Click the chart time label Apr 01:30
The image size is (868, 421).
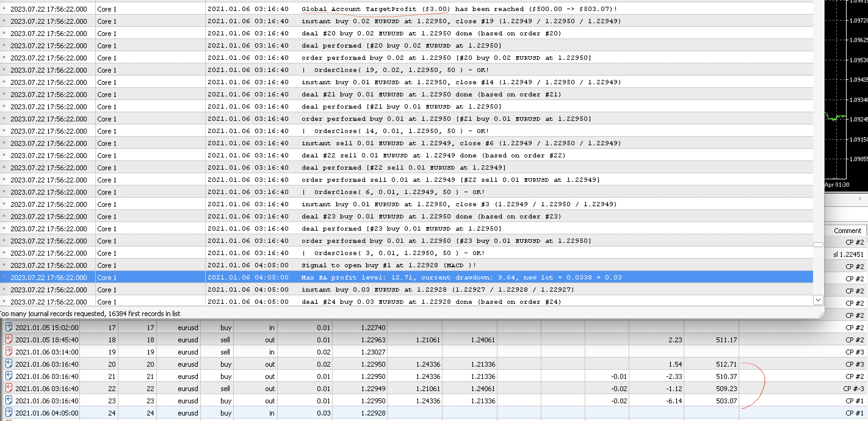coord(837,185)
